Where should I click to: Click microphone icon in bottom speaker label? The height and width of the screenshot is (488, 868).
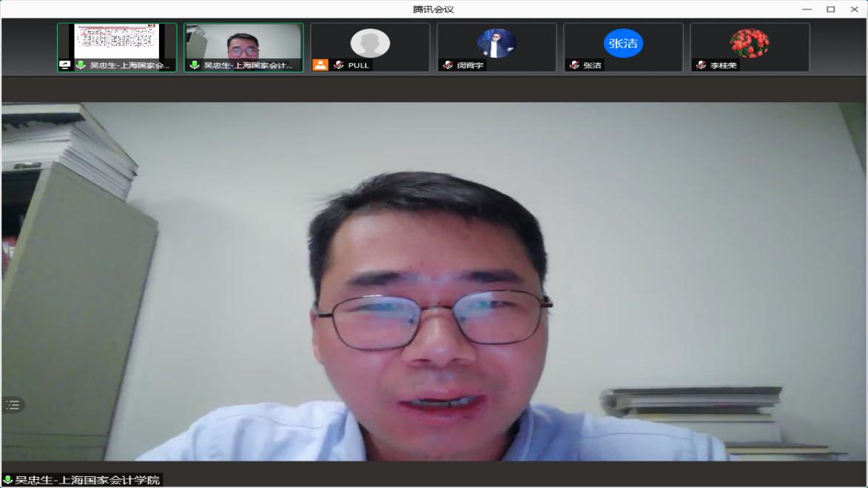(x=8, y=481)
